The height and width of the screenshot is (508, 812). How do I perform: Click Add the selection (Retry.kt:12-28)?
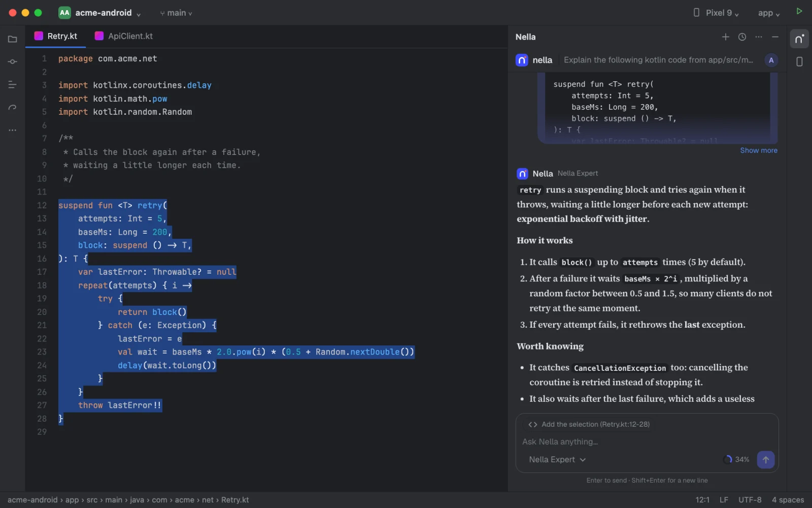click(x=589, y=425)
